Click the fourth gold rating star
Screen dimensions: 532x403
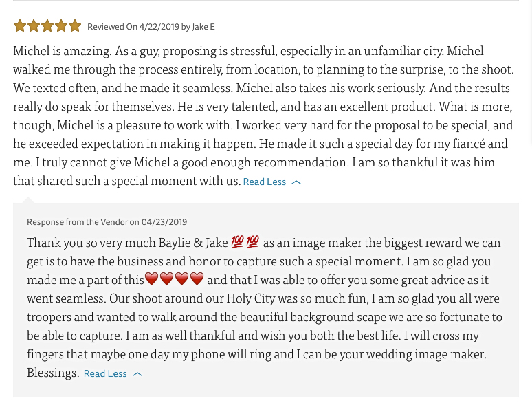tap(61, 26)
